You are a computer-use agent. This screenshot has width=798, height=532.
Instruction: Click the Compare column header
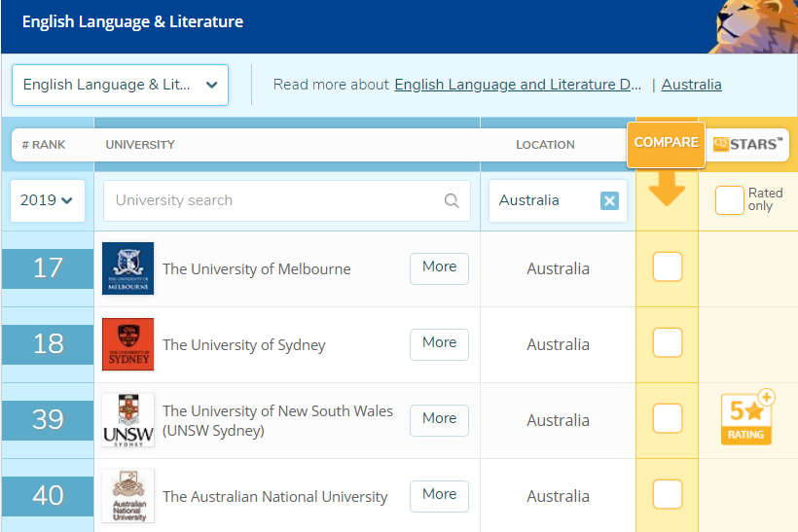[667, 143]
